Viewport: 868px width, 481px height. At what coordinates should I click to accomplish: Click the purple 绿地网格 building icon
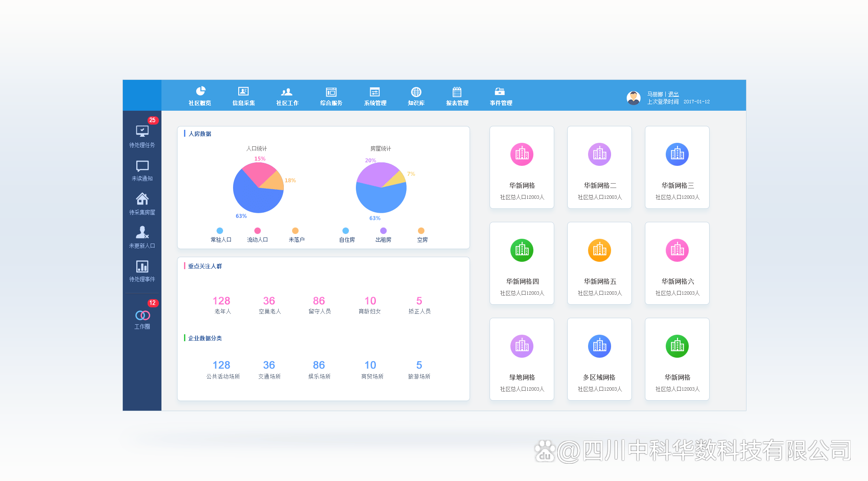coord(522,346)
